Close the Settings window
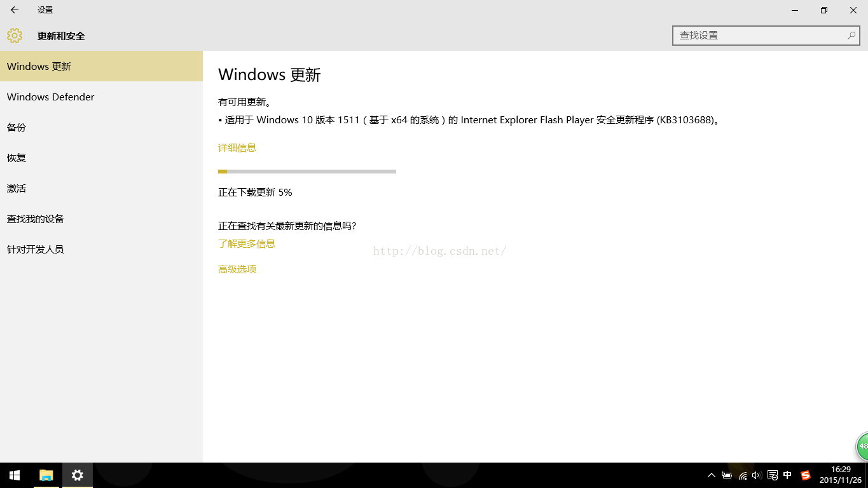The width and height of the screenshot is (868, 488). (853, 10)
